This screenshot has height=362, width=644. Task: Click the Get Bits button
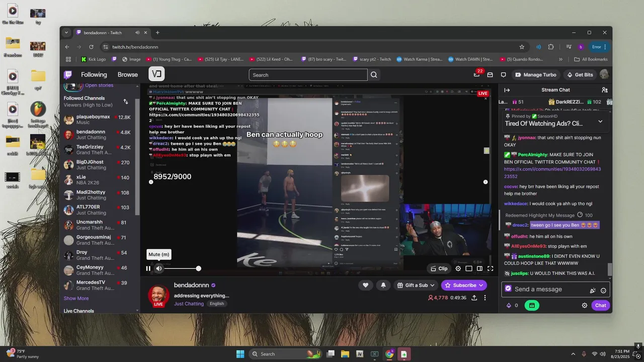tap(580, 75)
